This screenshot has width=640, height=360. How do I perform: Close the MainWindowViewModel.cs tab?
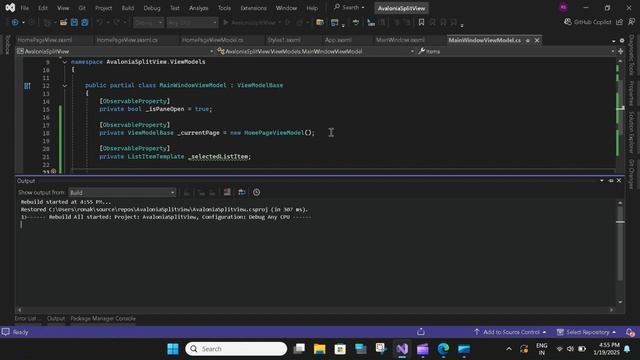537,40
